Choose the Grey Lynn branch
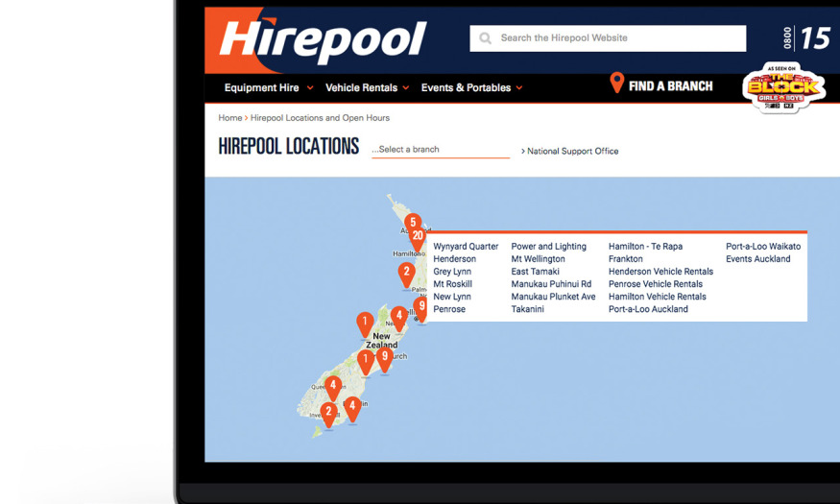 click(452, 272)
